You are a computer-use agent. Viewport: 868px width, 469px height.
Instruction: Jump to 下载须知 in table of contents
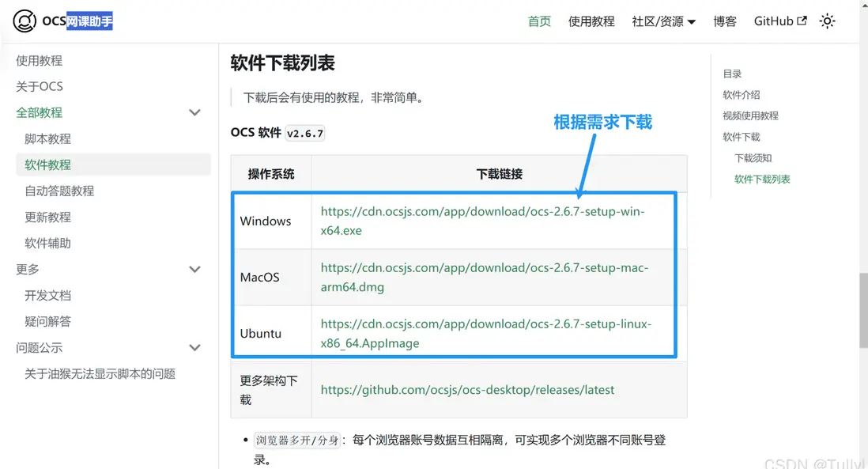[x=753, y=158]
